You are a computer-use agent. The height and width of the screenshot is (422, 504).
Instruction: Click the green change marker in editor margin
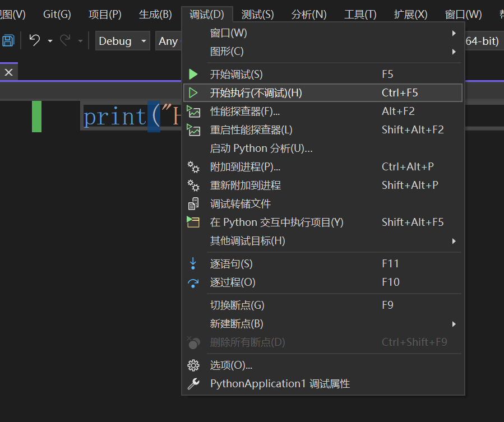[36, 117]
